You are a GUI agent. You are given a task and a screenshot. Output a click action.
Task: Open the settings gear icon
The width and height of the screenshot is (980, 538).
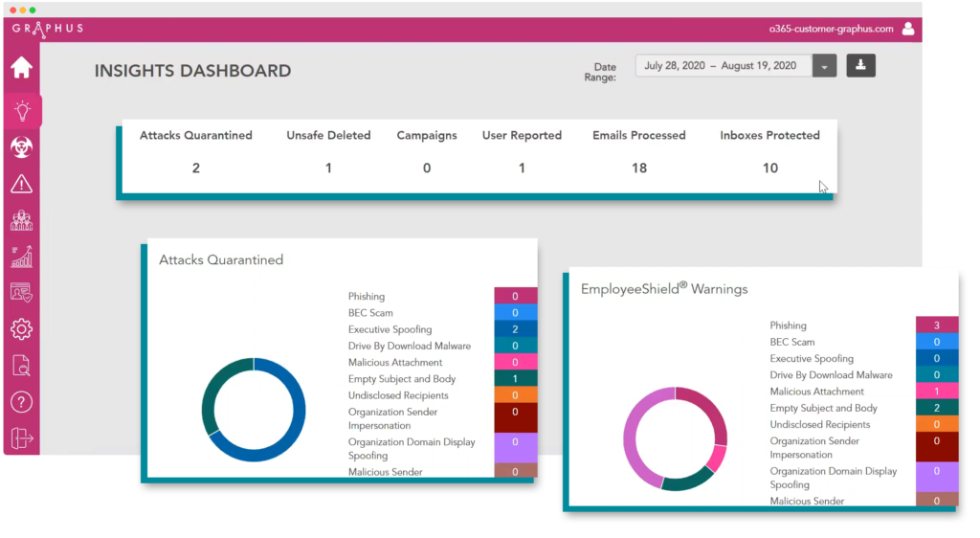[x=21, y=328]
